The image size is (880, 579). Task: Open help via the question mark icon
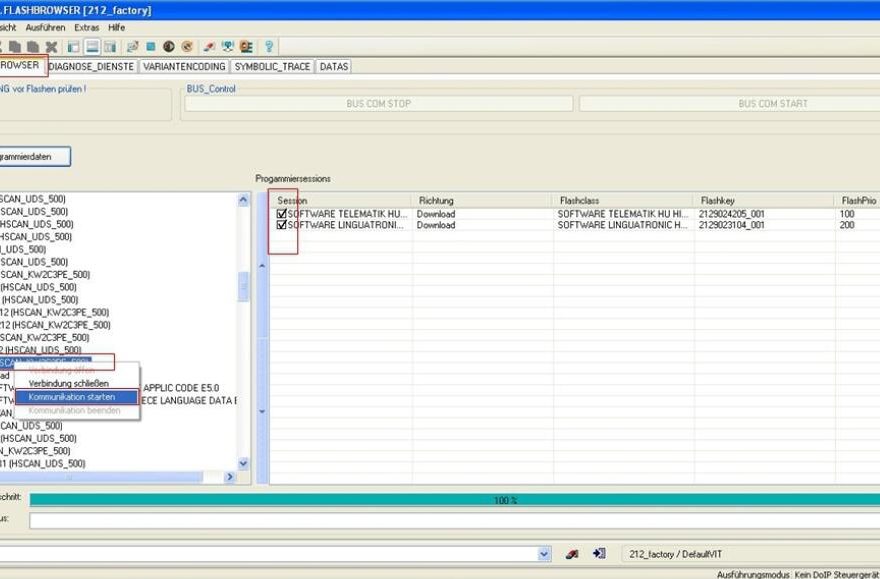pos(269,47)
